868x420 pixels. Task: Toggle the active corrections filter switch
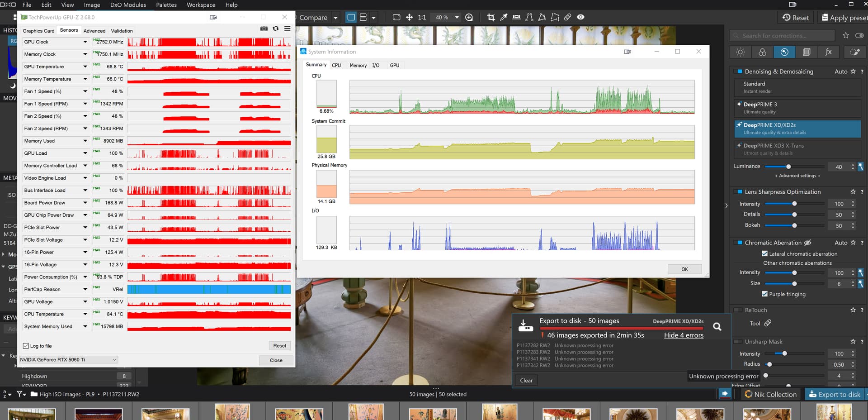[859, 35]
